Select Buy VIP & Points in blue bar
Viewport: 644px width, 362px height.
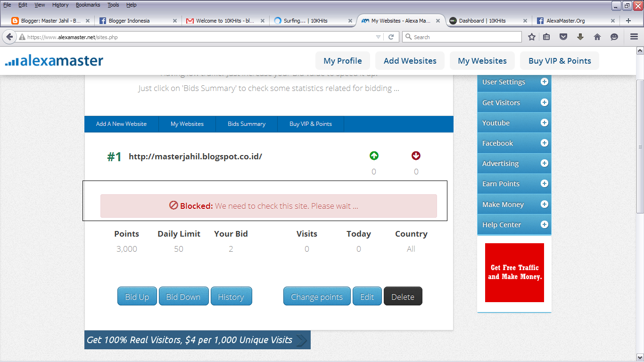click(x=311, y=124)
